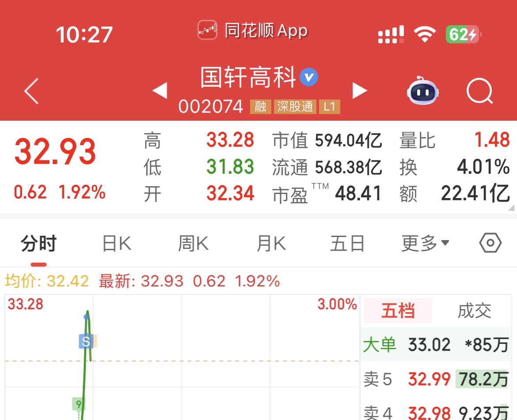The image size is (517, 420).
Task: Tap the 大单 33.02 row
Action: click(x=436, y=344)
